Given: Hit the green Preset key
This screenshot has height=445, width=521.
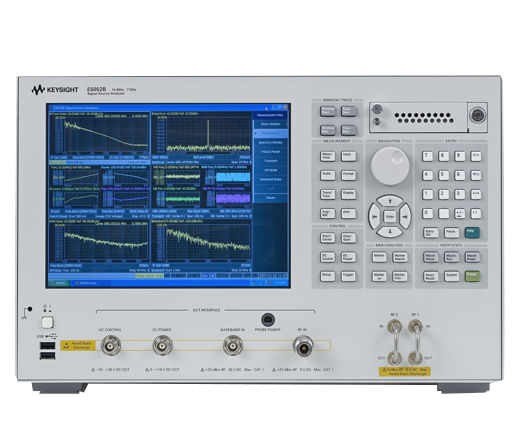Looking at the screenshot, I should (472, 276).
